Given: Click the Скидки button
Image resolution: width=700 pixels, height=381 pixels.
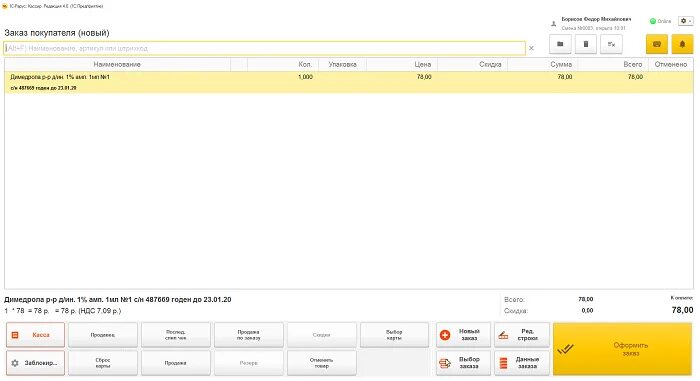Looking at the screenshot, I should coord(322,335).
